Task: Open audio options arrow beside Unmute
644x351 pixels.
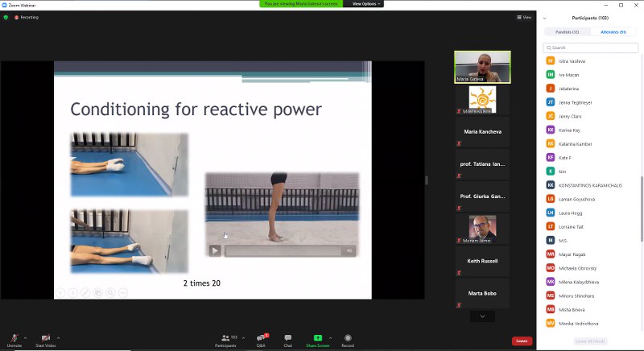Action: pos(26,338)
